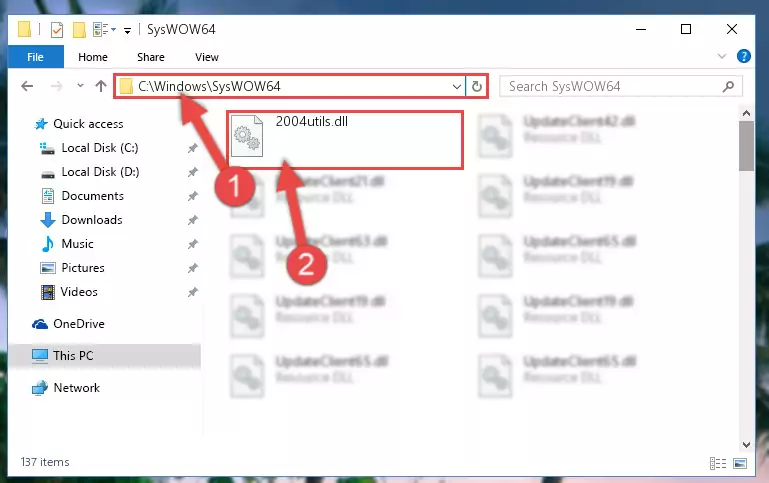Switch to the Home ribbon tab

(93, 57)
